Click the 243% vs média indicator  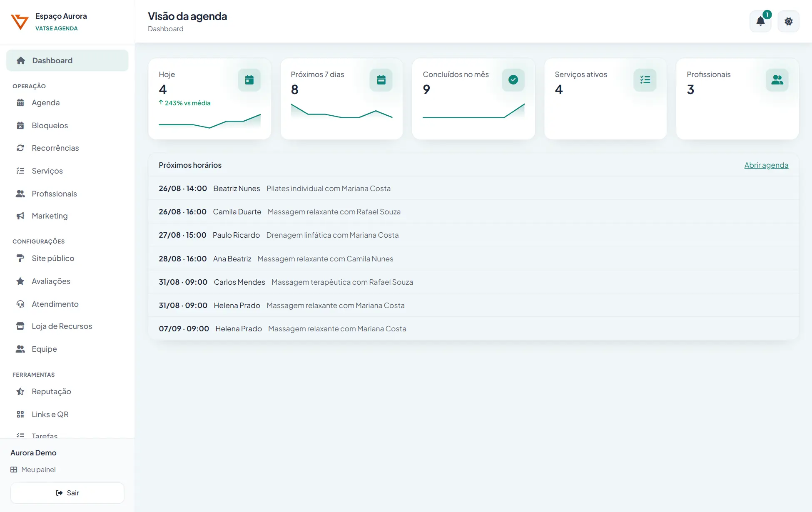[x=184, y=103]
